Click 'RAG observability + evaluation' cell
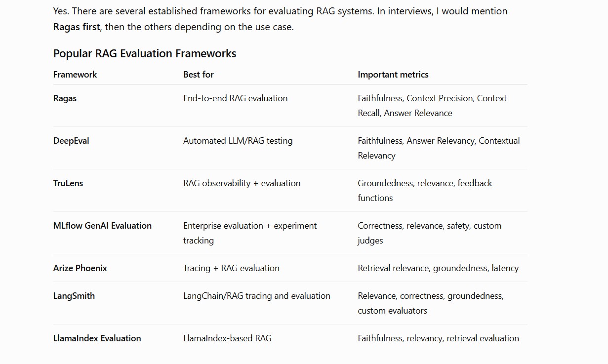 coord(242,183)
